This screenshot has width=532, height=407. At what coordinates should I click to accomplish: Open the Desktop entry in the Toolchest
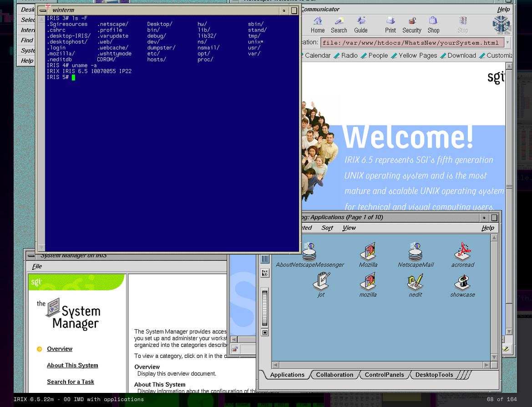[27, 10]
